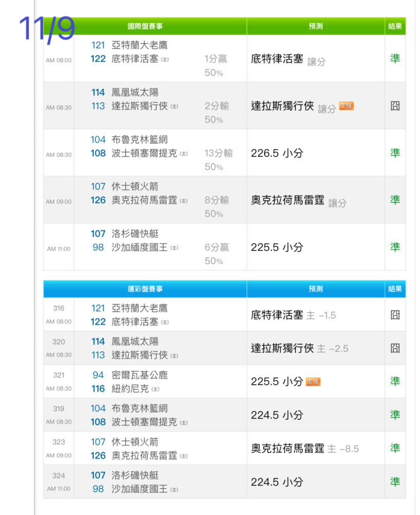This screenshot has height=515, width=420.
Task: Click 休士頓火箭 in the 國際盤賽事 table
Action: [135, 186]
